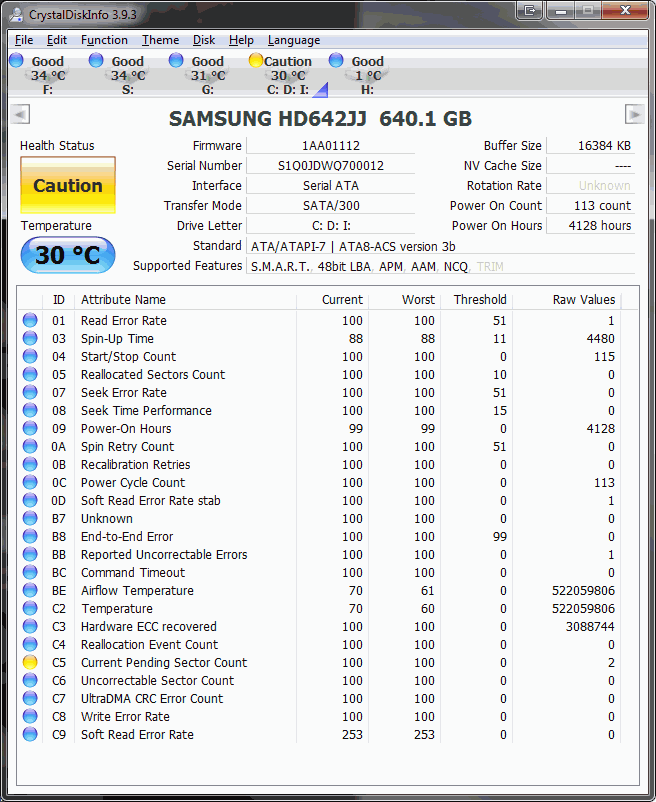656x802 pixels.
Task: Click the status orb for Hardware ECC recovered
Action: point(30,626)
